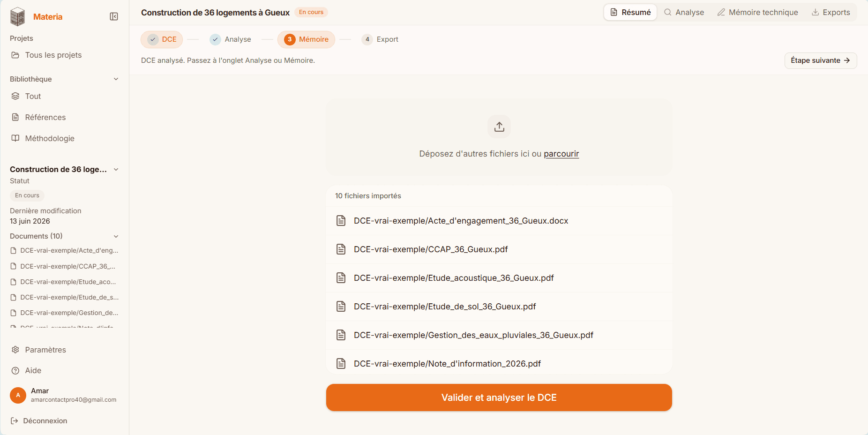Viewport: 868px width, 435px height.
Task: Click file icon beside CCAP_36_Gueux.pdf
Action: (341, 249)
